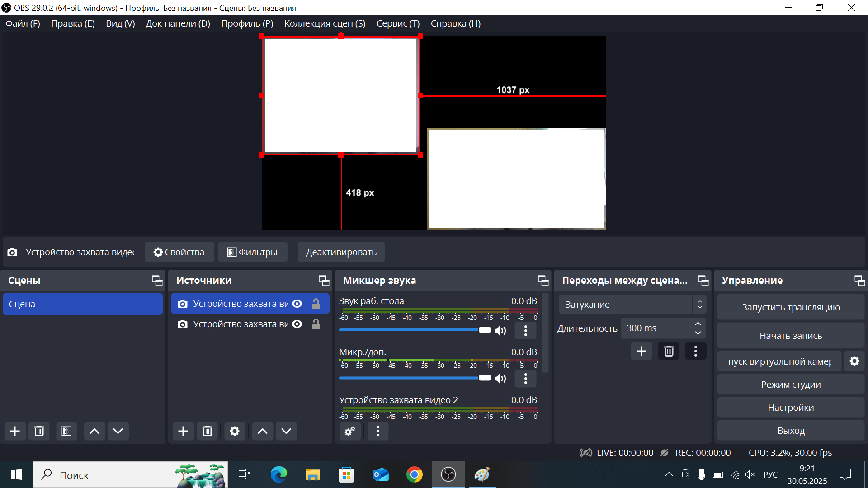The image size is (868, 488).
Task: Increase transition duration with the up stepper
Action: pos(697,324)
